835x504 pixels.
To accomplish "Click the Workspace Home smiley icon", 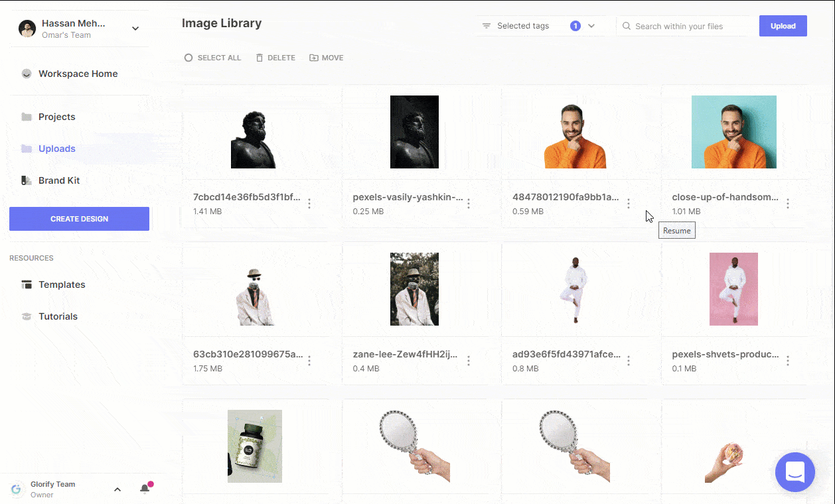I will [27, 74].
